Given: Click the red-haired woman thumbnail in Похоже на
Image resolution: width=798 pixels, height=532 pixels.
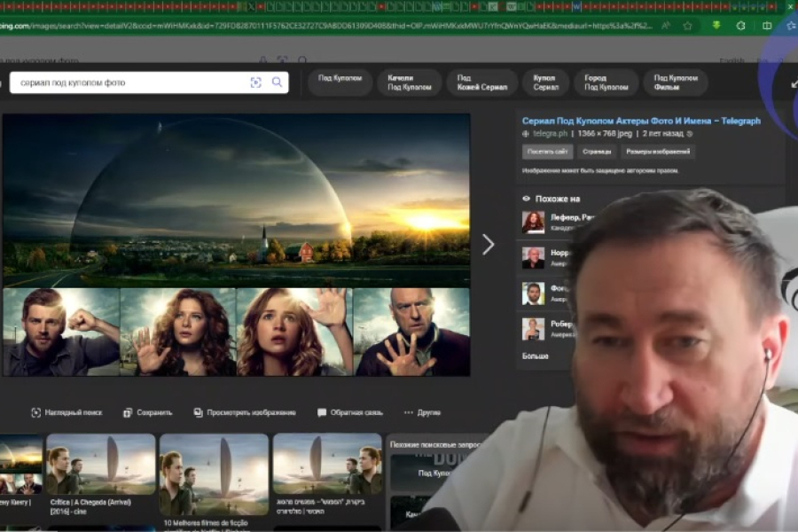Looking at the screenshot, I should coord(533,222).
